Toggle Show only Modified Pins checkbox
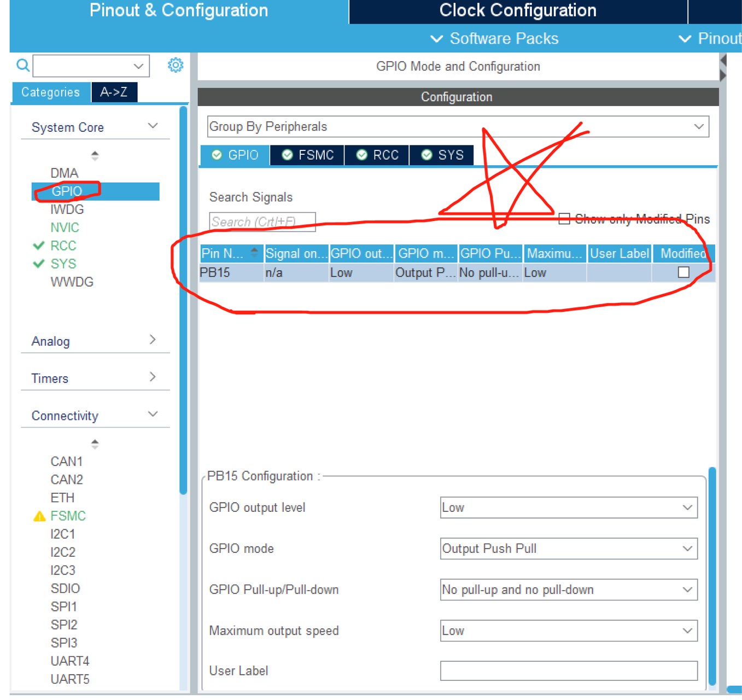This screenshot has width=742, height=700. 564,219
